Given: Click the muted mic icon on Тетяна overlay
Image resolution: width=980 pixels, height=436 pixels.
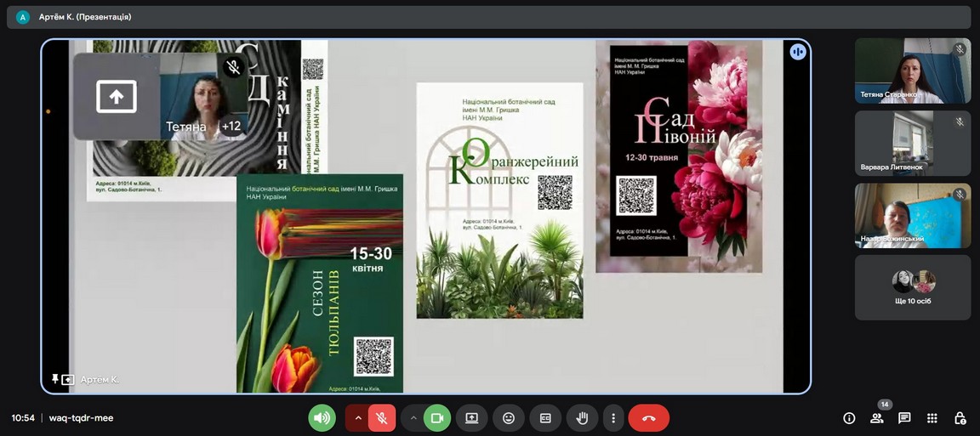Looking at the screenshot, I should click(x=234, y=66).
